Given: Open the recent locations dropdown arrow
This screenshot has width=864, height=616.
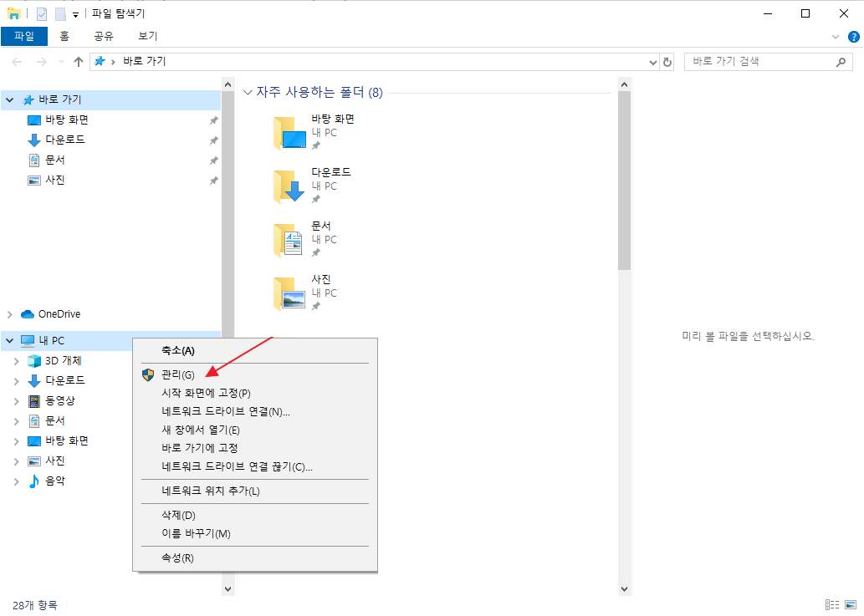Looking at the screenshot, I should [x=61, y=62].
